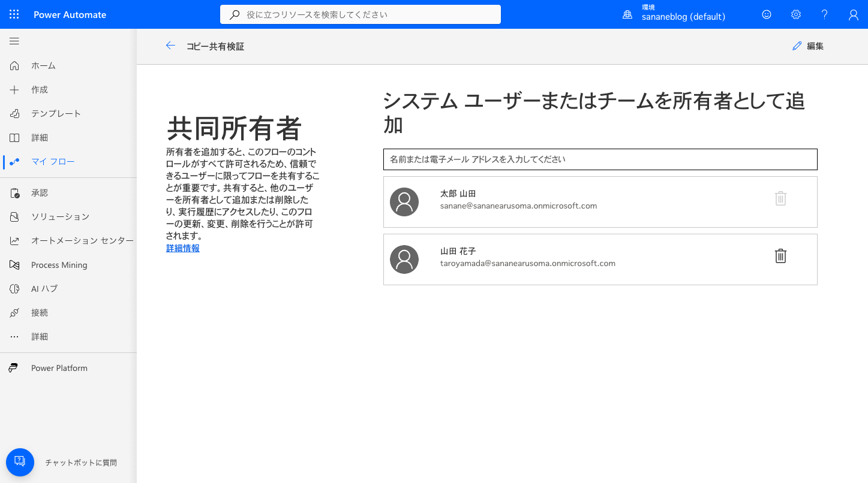
Task: Click the My flows icon
Action: (x=14, y=162)
